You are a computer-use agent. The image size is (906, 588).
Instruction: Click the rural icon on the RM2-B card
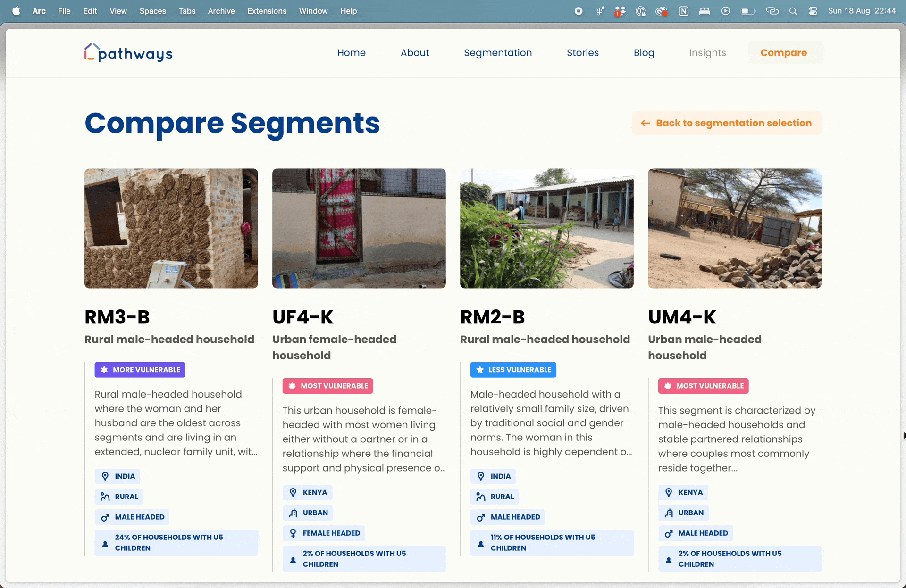tap(481, 497)
